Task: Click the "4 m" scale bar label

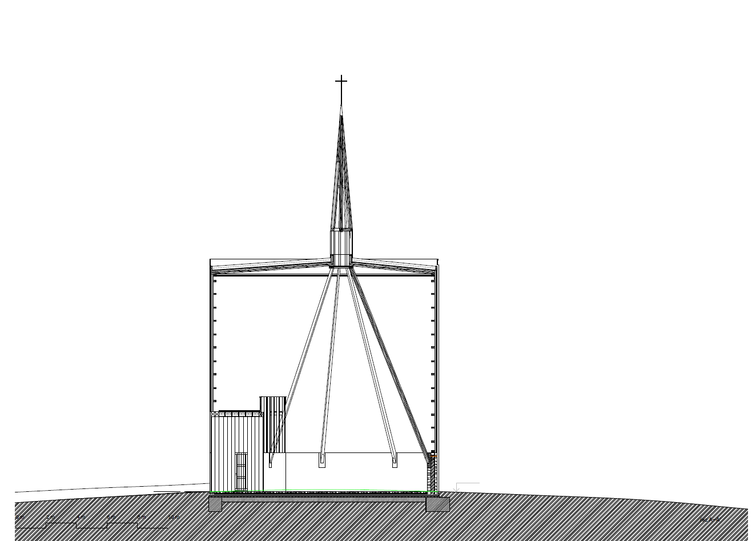Action: (x=81, y=518)
